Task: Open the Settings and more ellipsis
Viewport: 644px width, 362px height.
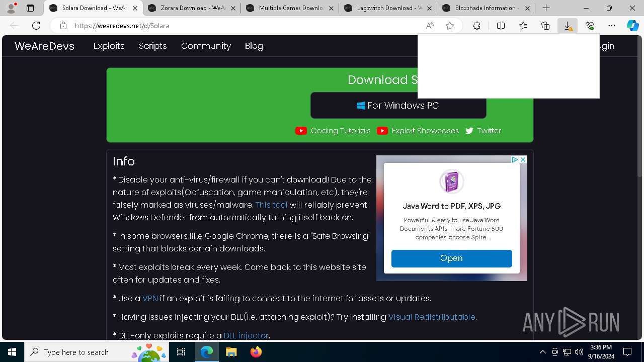Action: [x=612, y=26]
